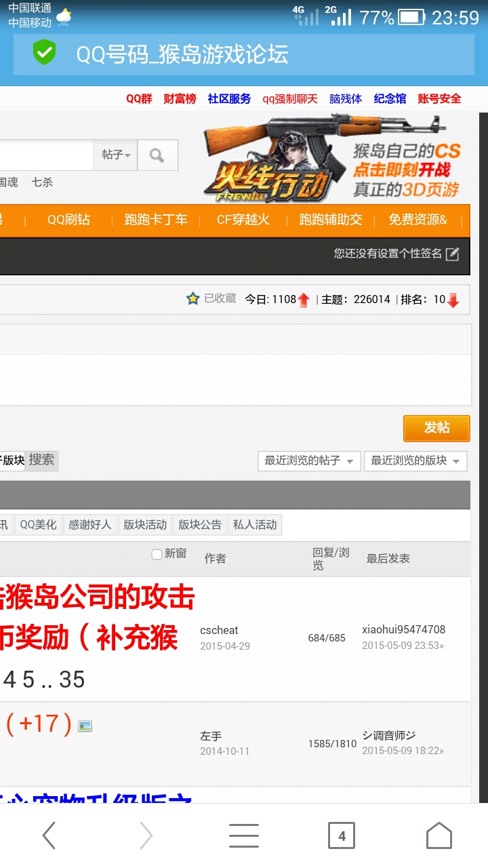Tap the favorites star icon
The image size is (488, 868).
click(x=193, y=298)
